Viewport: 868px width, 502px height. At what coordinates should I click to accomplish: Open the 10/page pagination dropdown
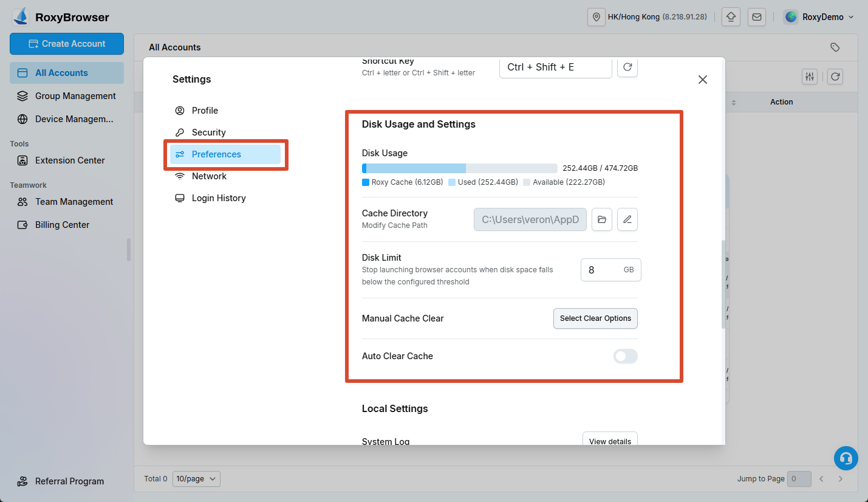196,479
